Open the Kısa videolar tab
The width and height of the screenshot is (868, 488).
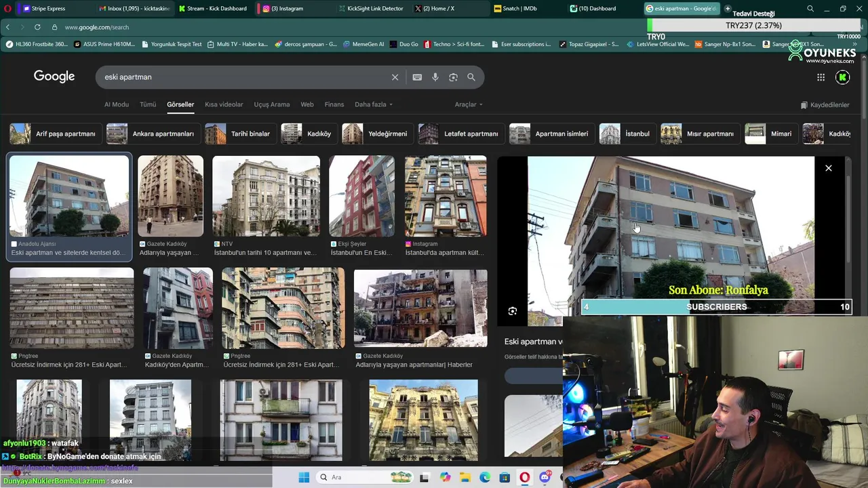224,104
